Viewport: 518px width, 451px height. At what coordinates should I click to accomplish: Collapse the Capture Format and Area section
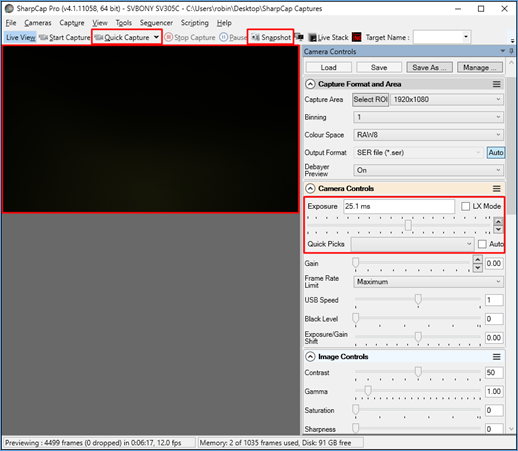click(x=310, y=84)
